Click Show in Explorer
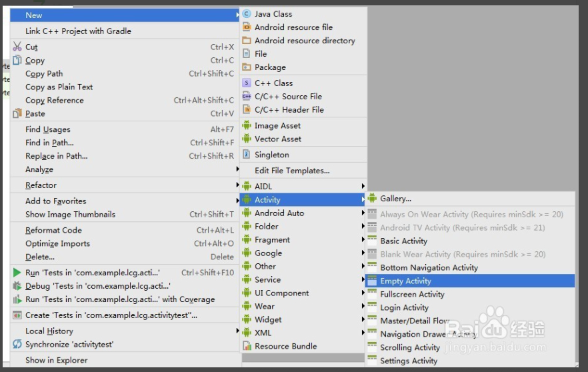Image resolution: width=588 pixels, height=372 pixels. 56,361
